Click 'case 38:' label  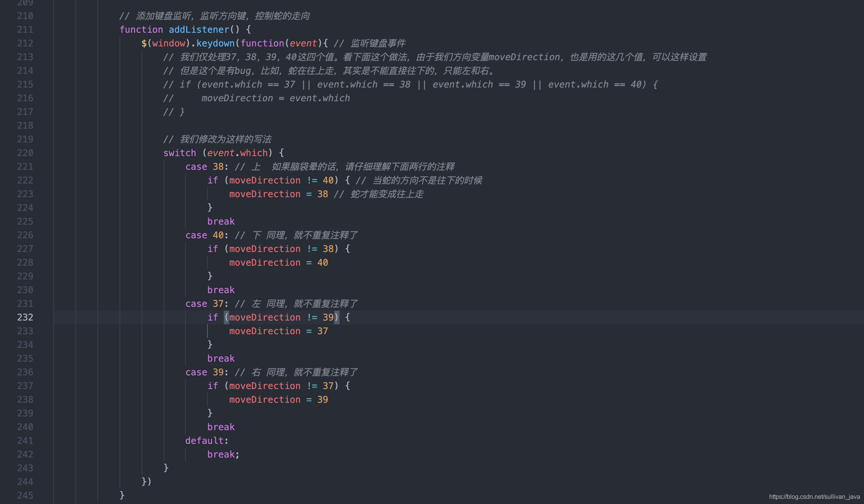pos(207,167)
